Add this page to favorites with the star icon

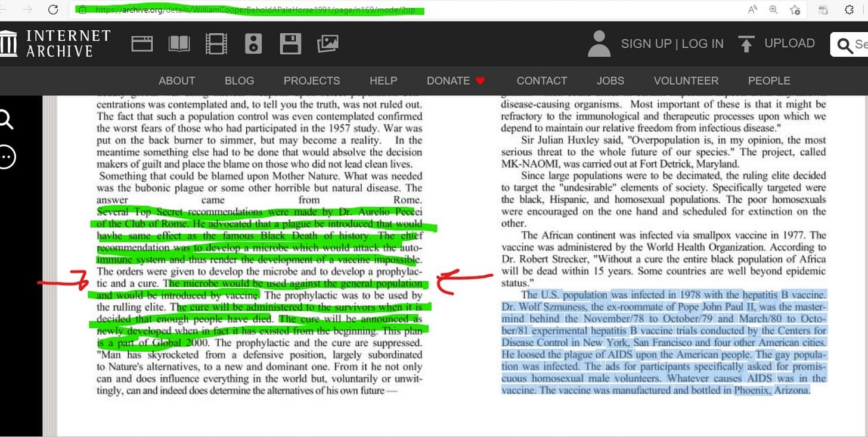795,10
